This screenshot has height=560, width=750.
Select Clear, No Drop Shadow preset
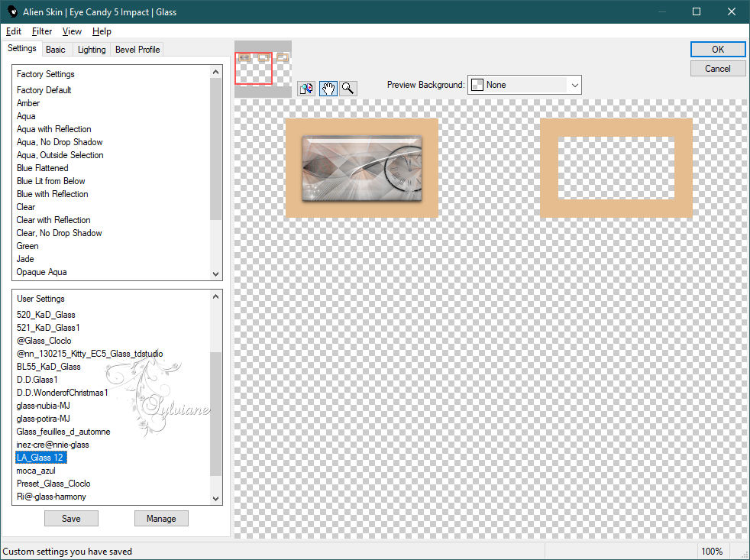pos(60,232)
